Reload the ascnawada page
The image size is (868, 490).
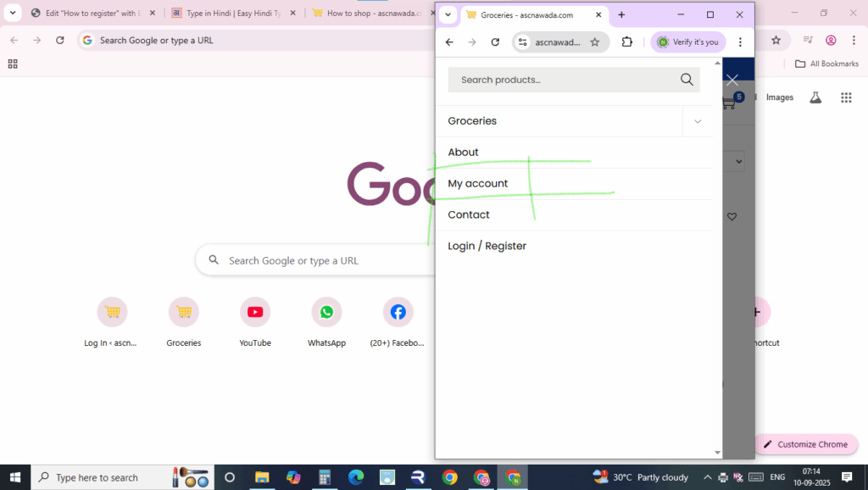click(495, 42)
